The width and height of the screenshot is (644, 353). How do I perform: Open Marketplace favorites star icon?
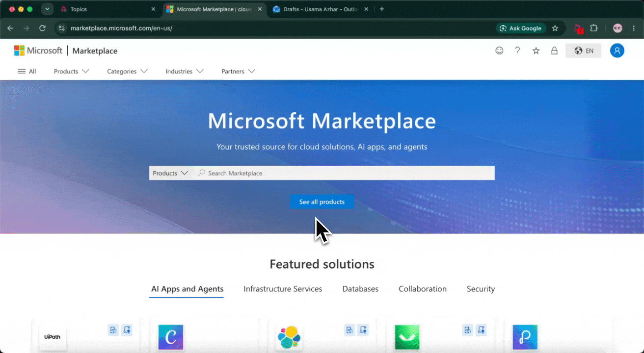click(x=536, y=50)
